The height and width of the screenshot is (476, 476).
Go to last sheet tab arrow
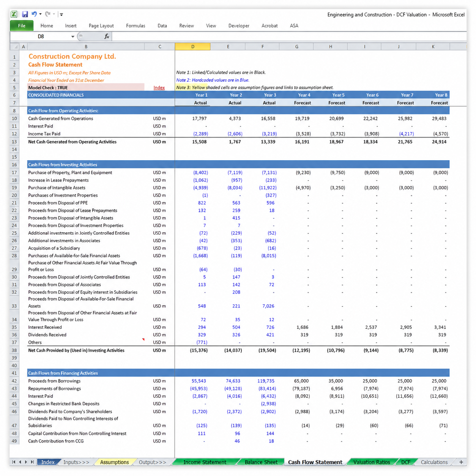[x=32, y=462]
